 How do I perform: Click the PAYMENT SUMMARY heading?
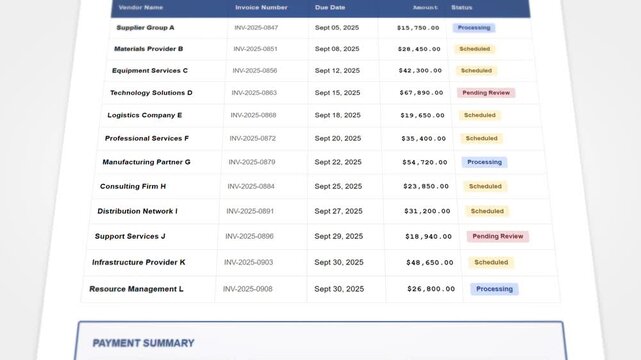(x=143, y=343)
